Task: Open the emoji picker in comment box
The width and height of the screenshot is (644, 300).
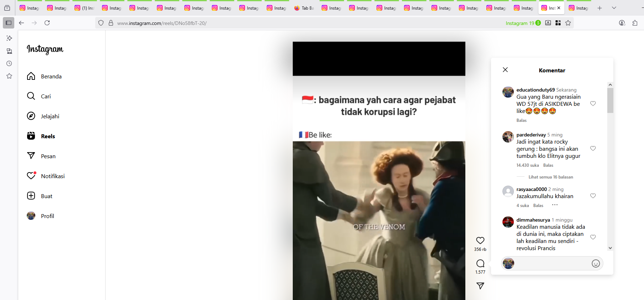Action: coord(596,264)
